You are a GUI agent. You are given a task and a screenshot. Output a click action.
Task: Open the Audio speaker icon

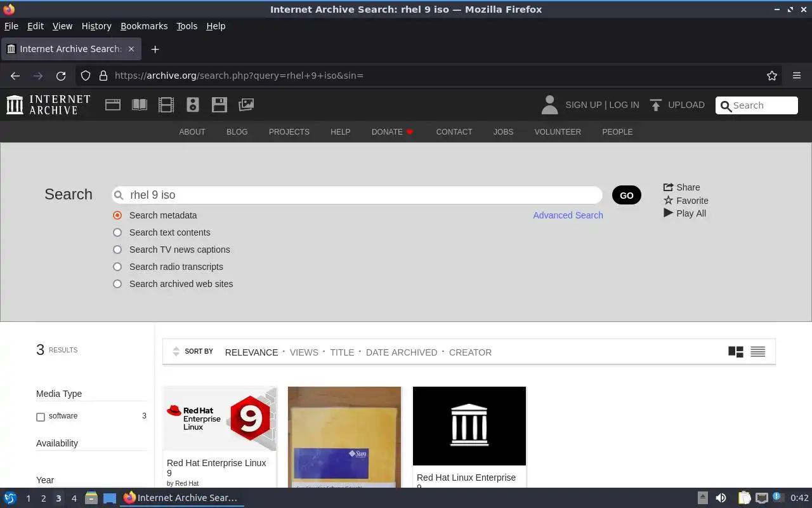(193, 105)
